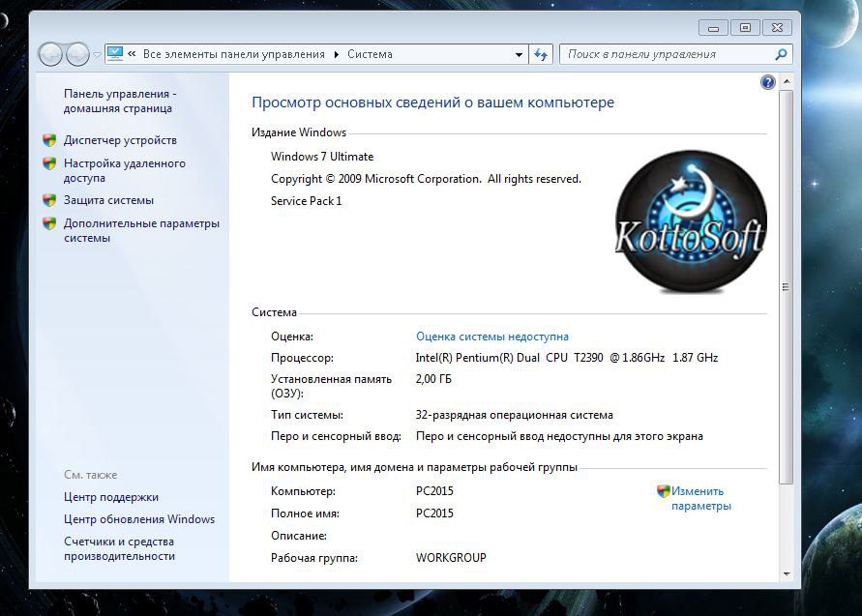Click 'Просмотр основных сведений о вашем компьютере' heading

432,103
